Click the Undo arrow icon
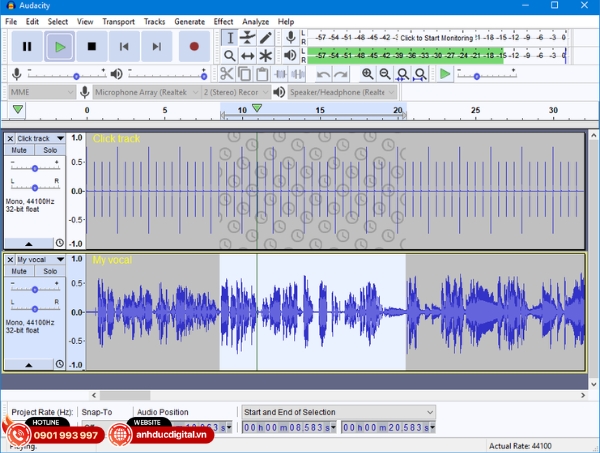Image resolution: width=600 pixels, height=453 pixels. coord(323,74)
